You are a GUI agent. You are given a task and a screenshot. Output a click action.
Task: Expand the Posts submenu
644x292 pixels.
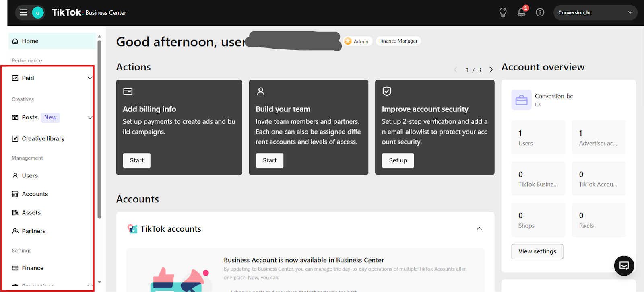pyautogui.click(x=90, y=117)
